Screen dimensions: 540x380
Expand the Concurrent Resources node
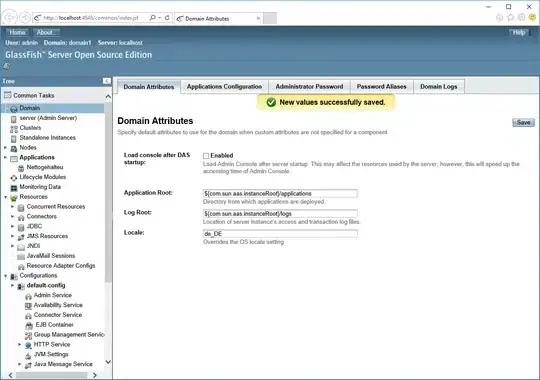point(13,207)
